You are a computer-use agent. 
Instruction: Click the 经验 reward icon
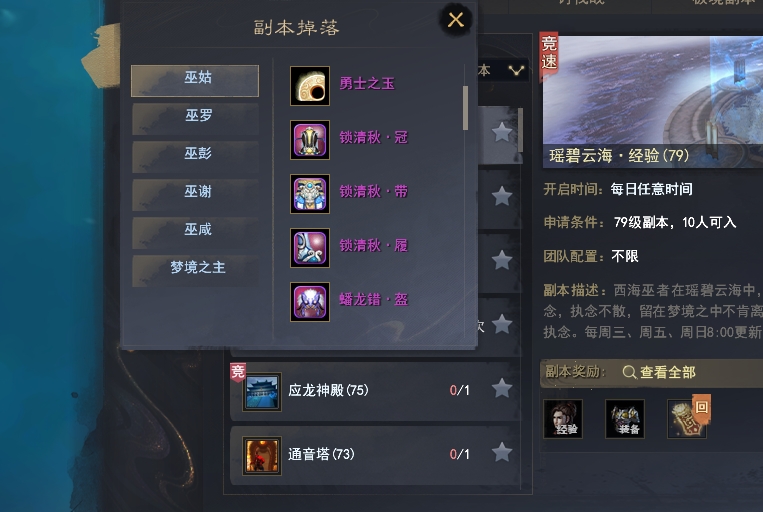[563, 419]
